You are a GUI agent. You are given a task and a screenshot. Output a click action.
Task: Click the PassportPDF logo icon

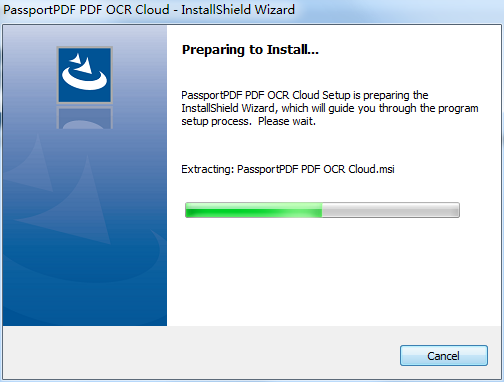(85, 75)
